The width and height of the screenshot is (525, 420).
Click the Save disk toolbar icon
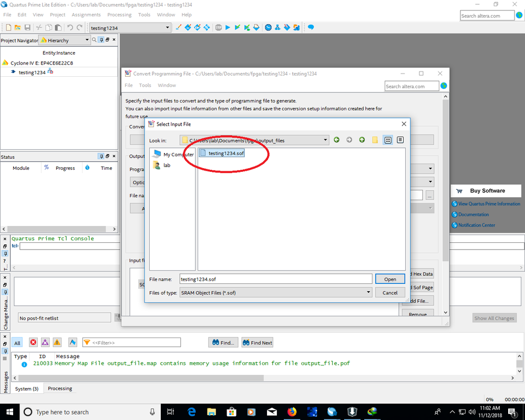click(27, 27)
